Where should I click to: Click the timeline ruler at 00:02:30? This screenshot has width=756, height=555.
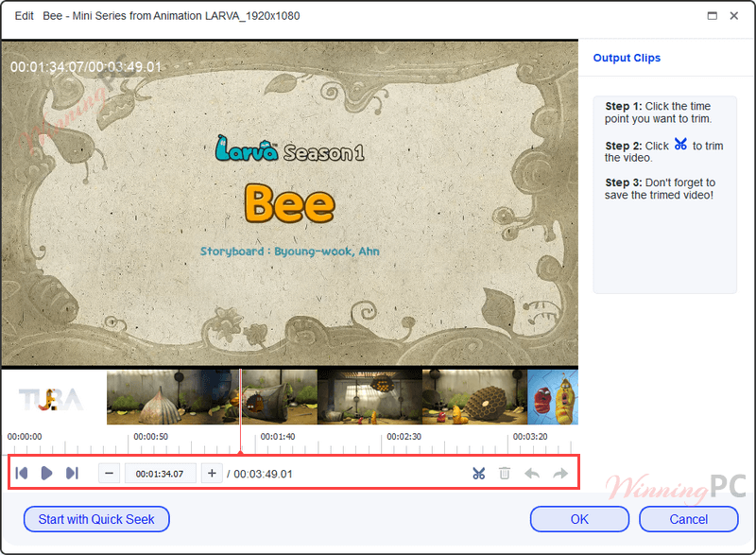coord(404,437)
